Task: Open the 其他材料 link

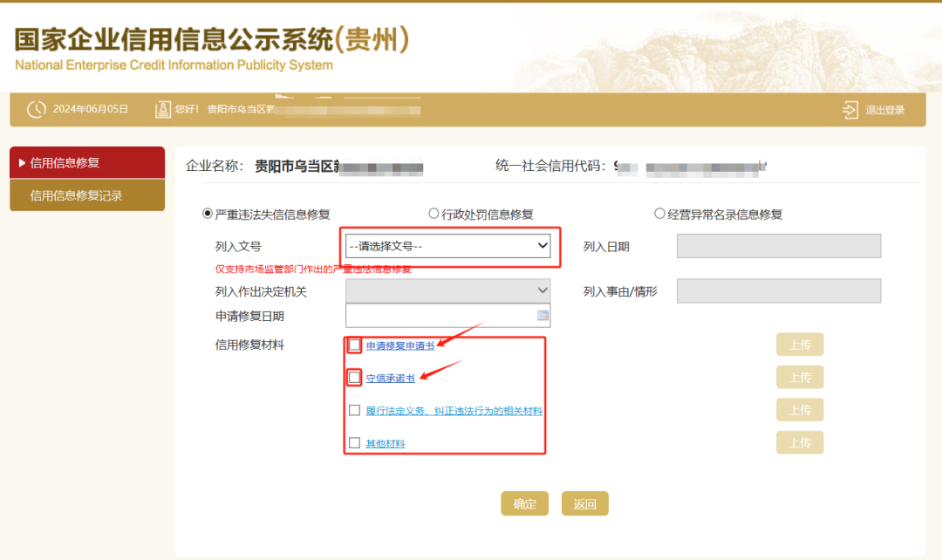Action: tap(386, 443)
